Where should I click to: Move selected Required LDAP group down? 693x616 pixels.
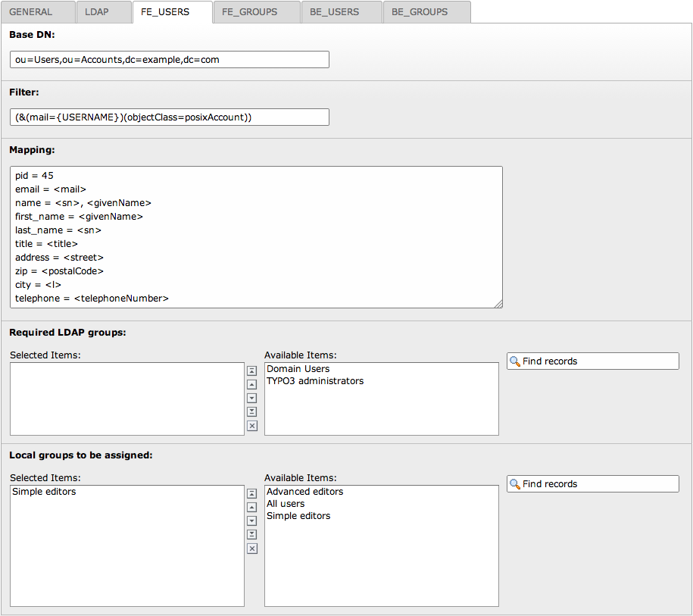point(252,398)
